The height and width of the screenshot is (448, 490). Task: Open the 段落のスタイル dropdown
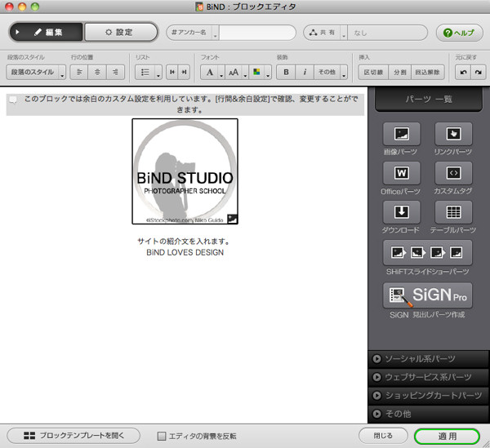[x=36, y=73]
